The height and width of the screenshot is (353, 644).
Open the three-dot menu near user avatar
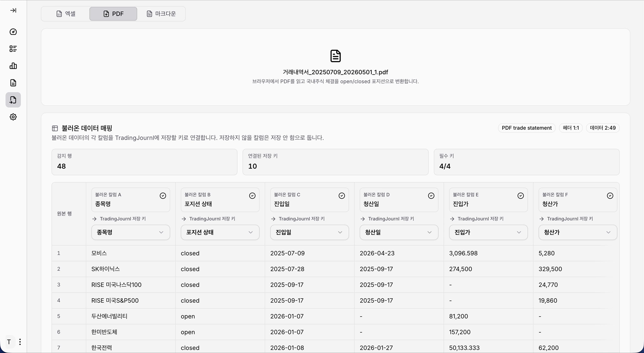pyautogui.click(x=20, y=342)
